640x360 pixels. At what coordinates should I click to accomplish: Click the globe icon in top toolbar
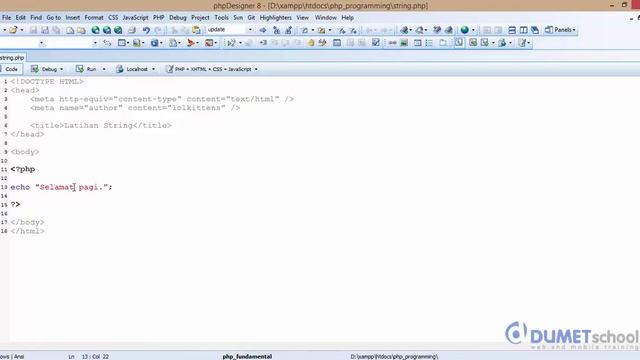464,30
